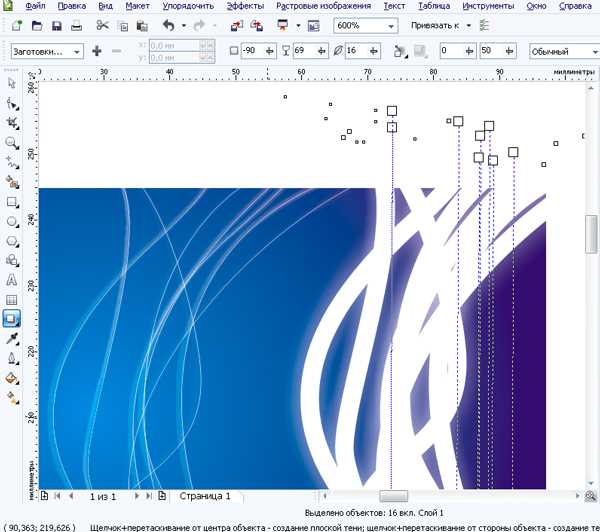
Task: Open the 600% zoom level dropdown
Action: [x=391, y=26]
